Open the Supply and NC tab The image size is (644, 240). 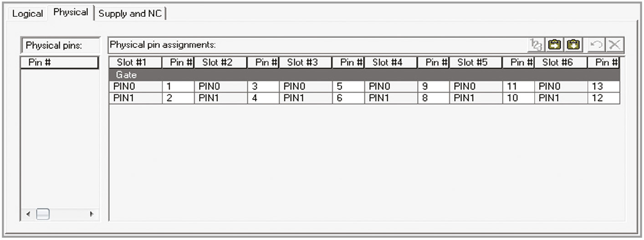coord(129,13)
